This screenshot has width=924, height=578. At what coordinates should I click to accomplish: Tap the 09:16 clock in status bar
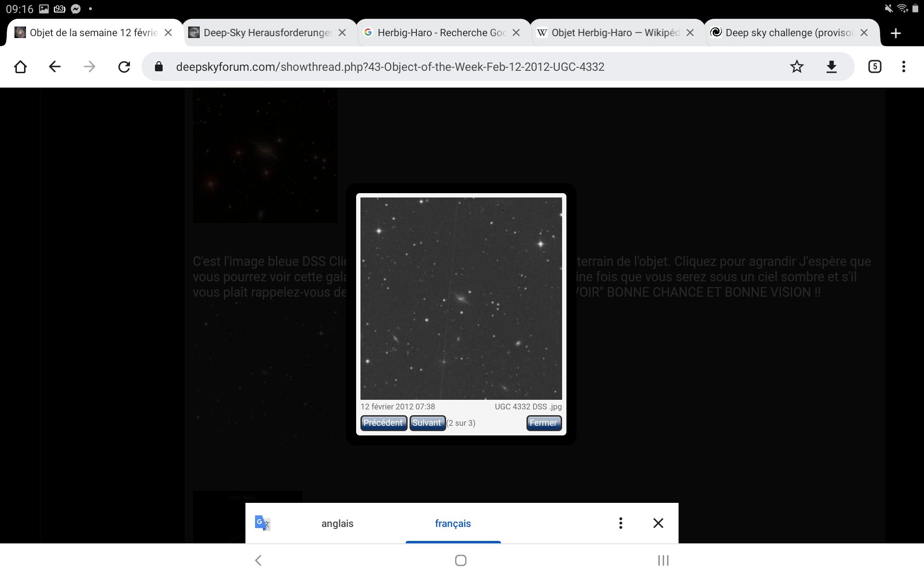click(20, 9)
